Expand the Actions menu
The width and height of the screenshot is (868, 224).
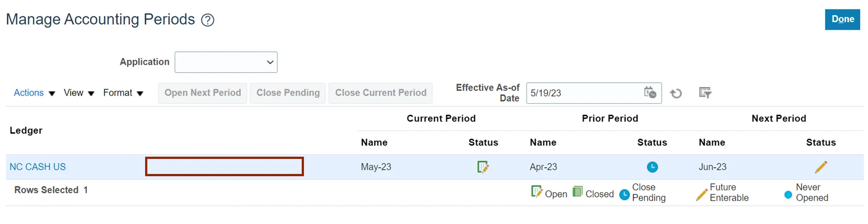coord(34,93)
